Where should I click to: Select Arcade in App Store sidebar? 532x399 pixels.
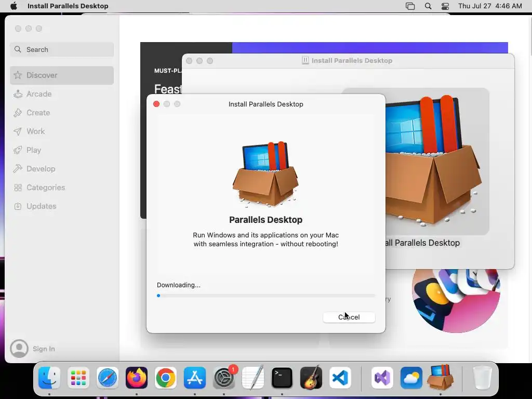click(x=62, y=94)
